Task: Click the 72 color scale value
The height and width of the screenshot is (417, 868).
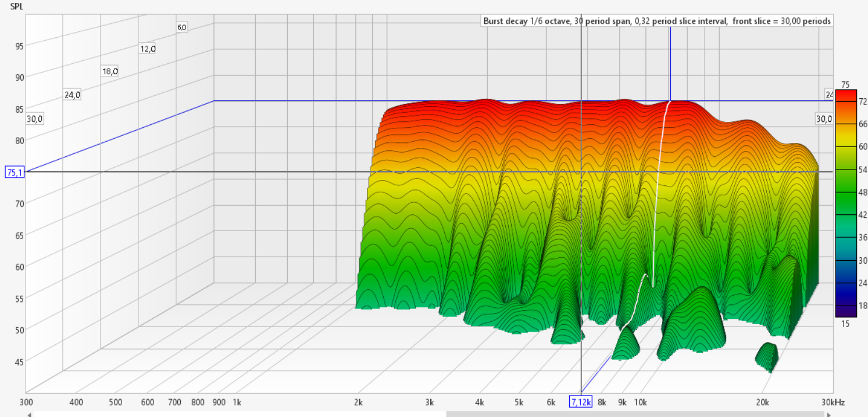Action: pos(863,101)
